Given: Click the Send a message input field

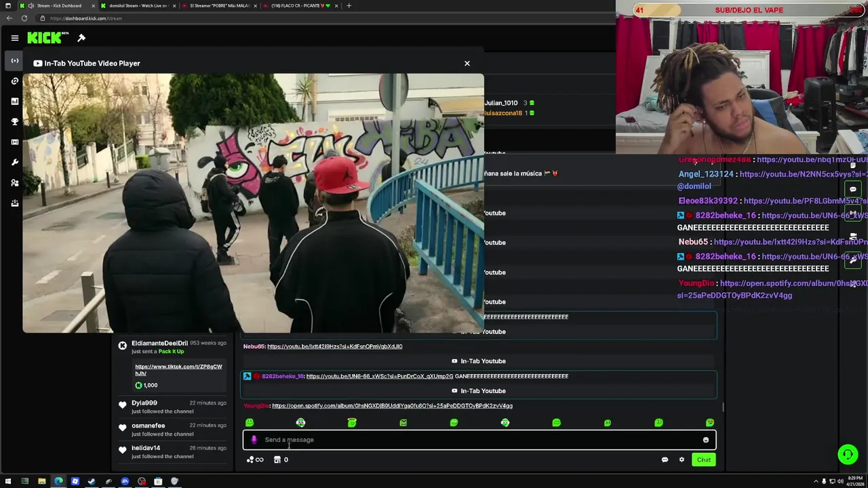Looking at the screenshot, I should point(479,440).
